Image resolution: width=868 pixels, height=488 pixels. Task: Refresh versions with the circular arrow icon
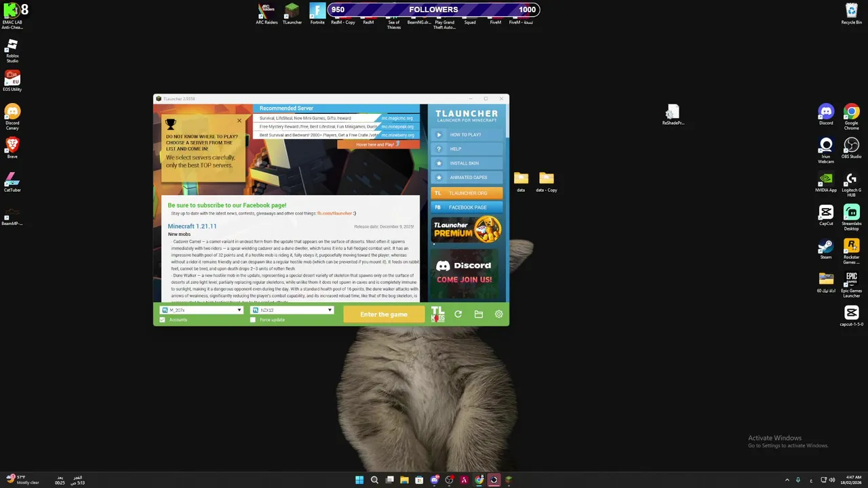pos(458,314)
